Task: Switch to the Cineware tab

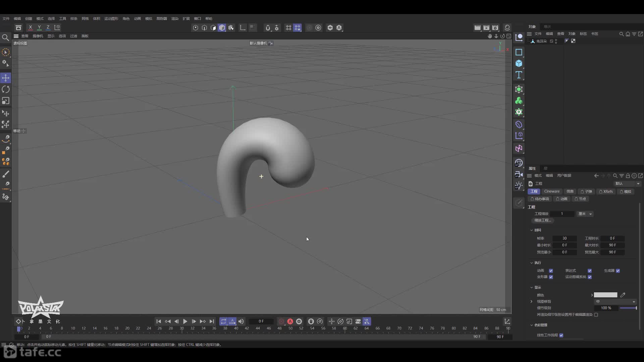Action: 552,192
